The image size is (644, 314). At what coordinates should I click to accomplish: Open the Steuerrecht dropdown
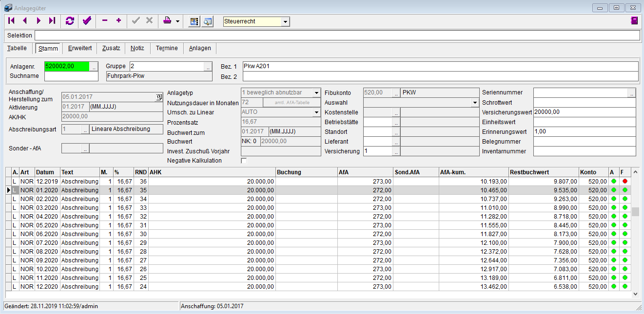(x=285, y=21)
